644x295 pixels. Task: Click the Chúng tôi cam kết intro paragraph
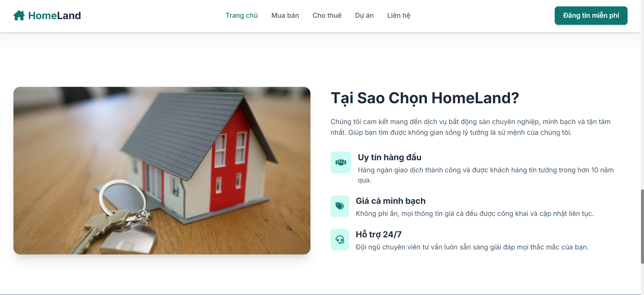coord(470,127)
